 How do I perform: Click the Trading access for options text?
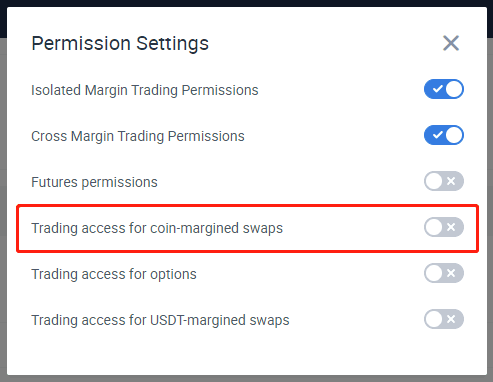pos(114,274)
